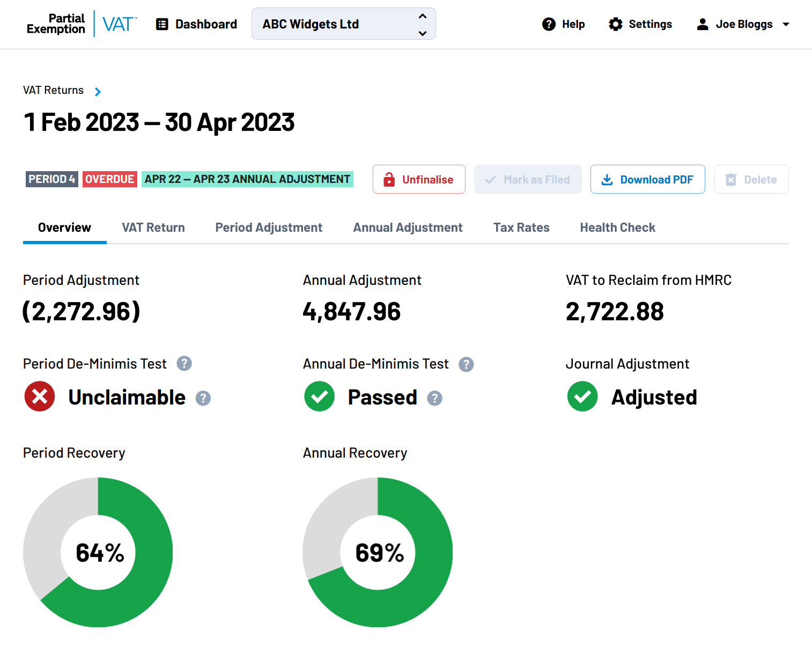This screenshot has height=654, width=812.
Task: Go to VAT Returns breadcrumb link
Action: point(53,90)
